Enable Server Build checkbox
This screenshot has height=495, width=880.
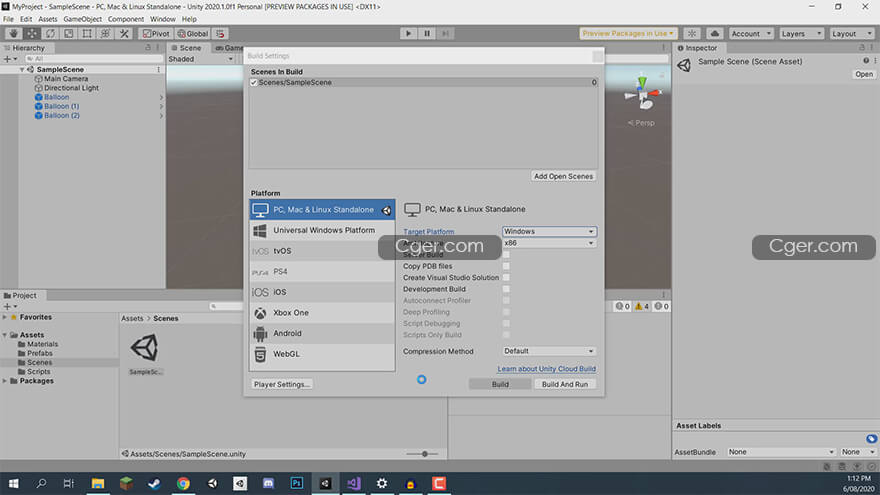click(x=506, y=255)
